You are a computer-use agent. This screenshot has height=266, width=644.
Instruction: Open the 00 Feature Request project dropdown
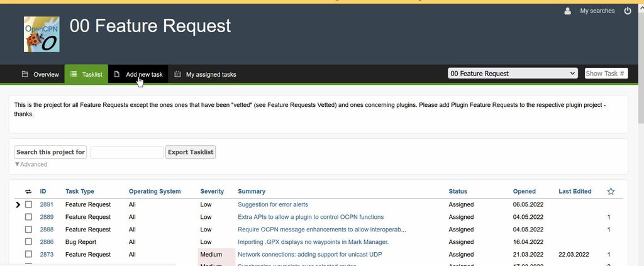(513, 74)
